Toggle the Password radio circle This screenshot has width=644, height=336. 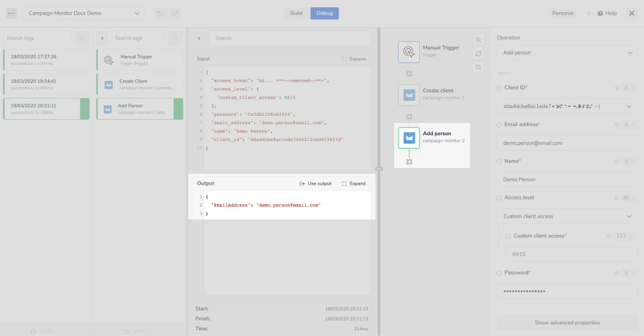tap(499, 273)
